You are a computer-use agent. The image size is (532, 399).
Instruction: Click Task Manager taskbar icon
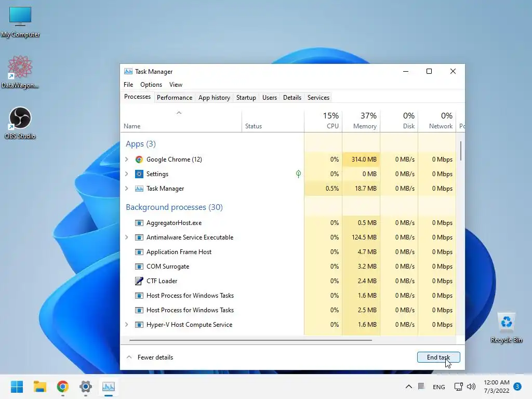click(109, 387)
